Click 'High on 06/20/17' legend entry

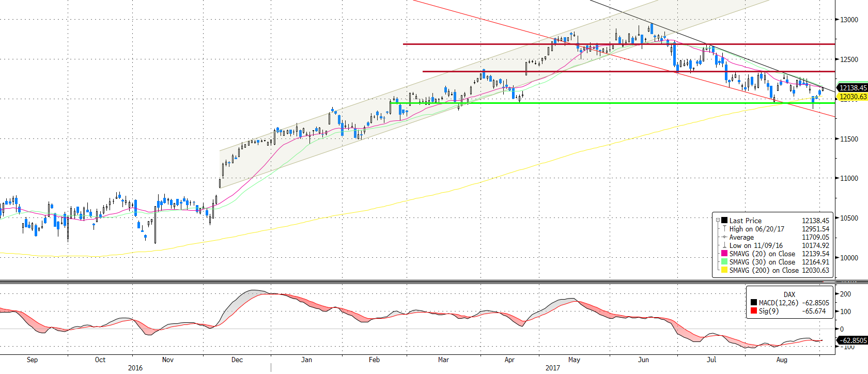click(756, 229)
